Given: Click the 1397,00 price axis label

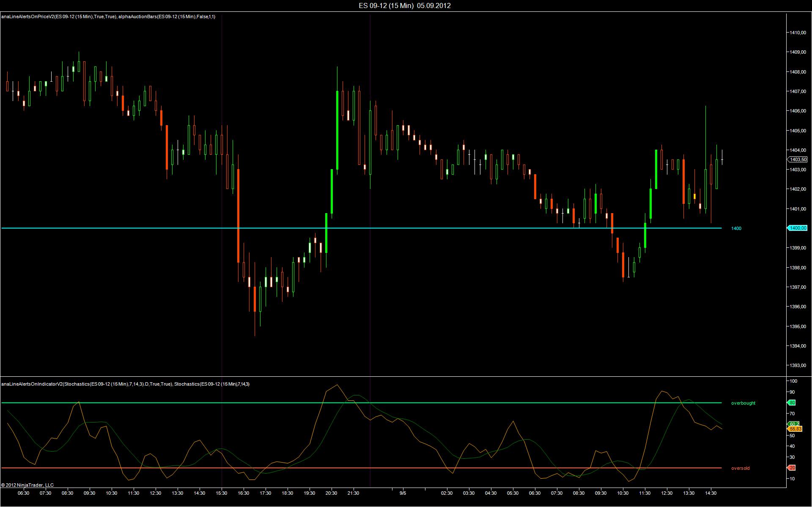Looking at the screenshot, I should click(x=798, y=287).
